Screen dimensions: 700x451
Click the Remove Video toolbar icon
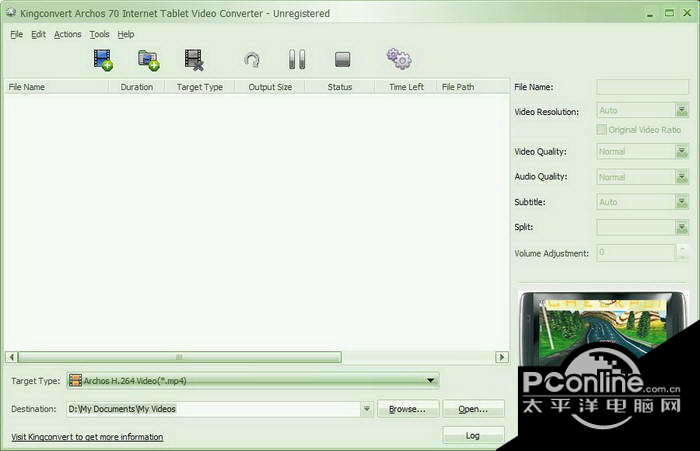pyautogui.click(x=194, y=60)
